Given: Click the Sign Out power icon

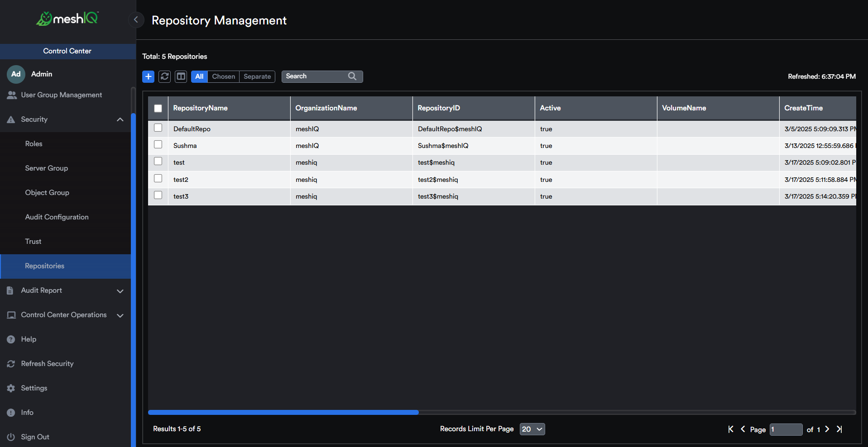Looking at the screenshot, I should pyautogui.click(x=11, y=437).
